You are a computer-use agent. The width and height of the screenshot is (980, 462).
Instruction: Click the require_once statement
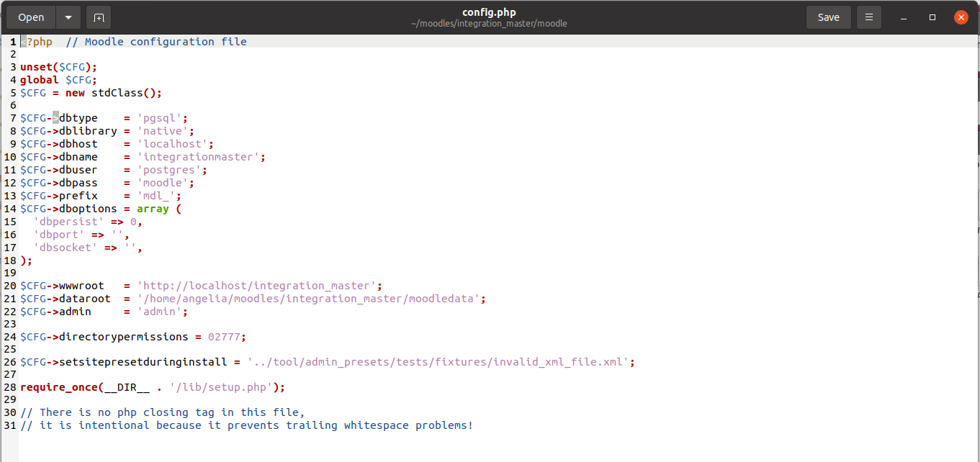(x=153, y=387)
